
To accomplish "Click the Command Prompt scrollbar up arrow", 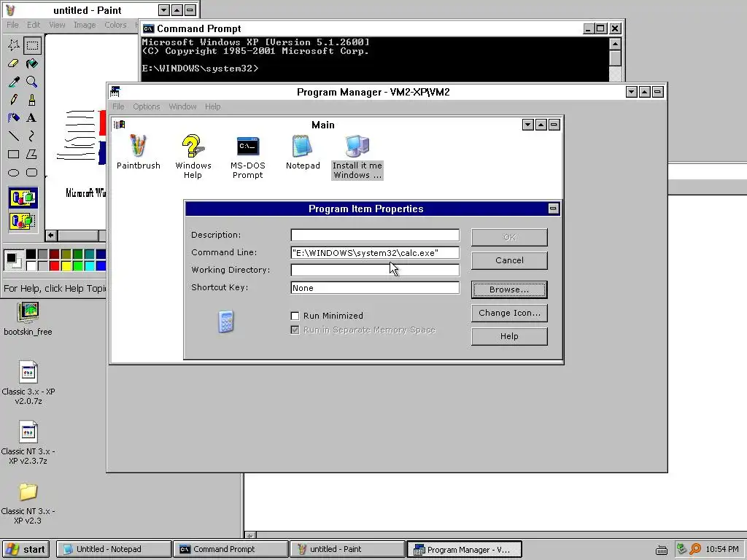I will point(615,44).
